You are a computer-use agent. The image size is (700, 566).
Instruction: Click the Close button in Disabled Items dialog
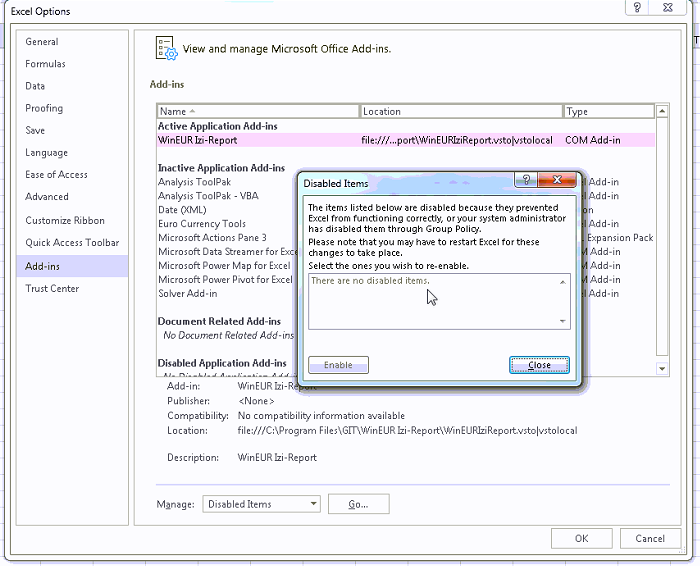click(x=539, y=365)
